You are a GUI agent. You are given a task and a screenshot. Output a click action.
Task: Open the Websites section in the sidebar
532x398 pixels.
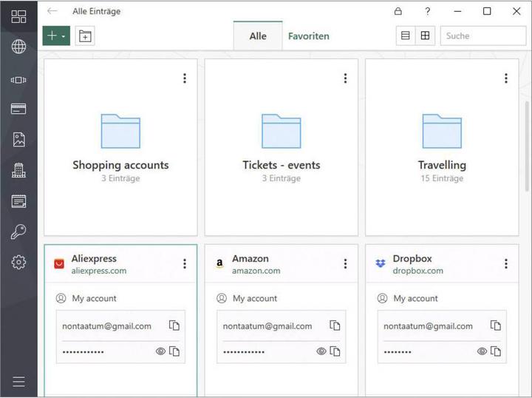18,47
